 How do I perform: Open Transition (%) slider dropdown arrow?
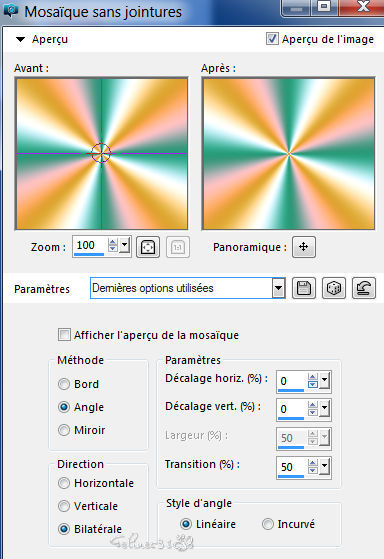point(324,466)
